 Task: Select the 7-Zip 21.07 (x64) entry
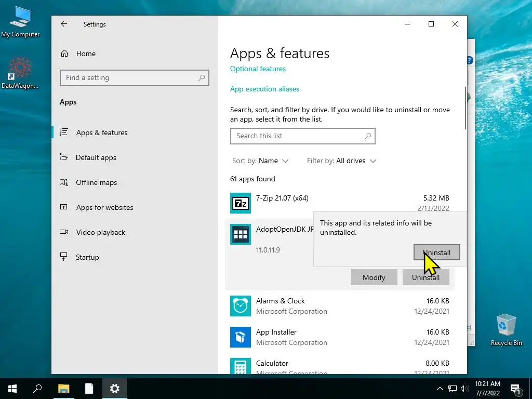point(339,203)
